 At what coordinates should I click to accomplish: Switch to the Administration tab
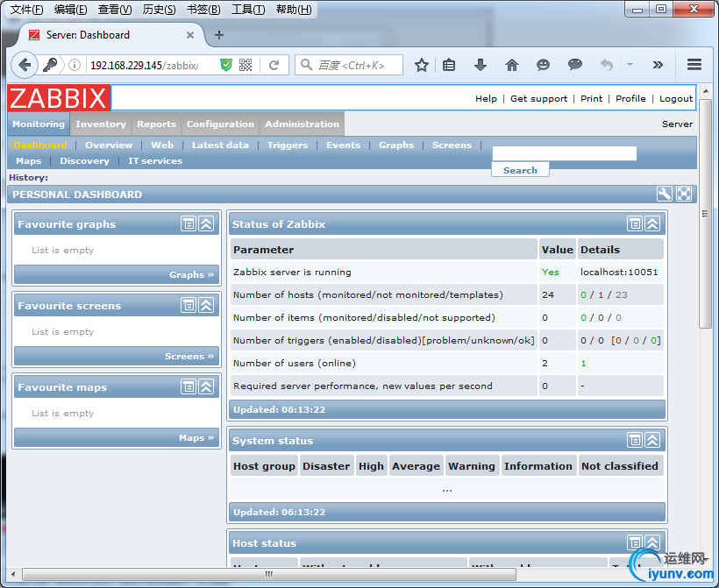(x=302, y=124)
